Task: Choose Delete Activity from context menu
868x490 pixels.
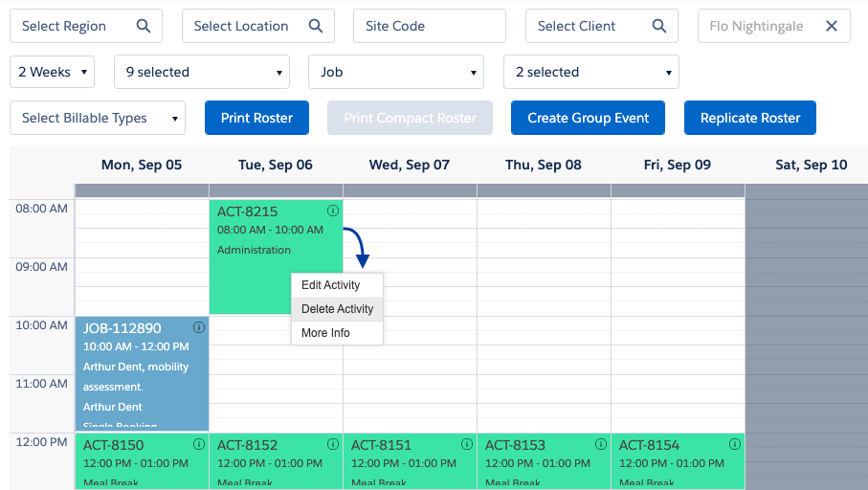Action: coord(337,309)
